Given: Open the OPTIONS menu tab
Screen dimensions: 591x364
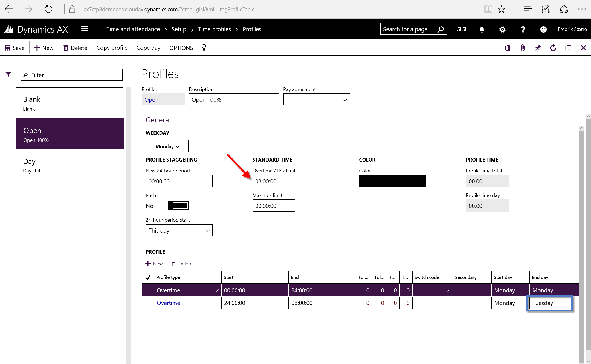Looking at the screenshot, I should coord(181,48).
